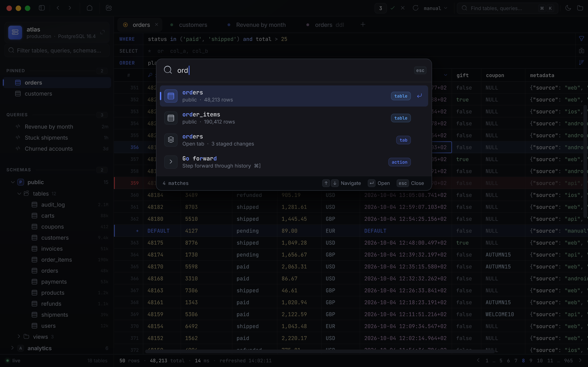The width and height of the screenshot is (588, 367).
Task: Click the share/export icon in toolbar
Action: 109,8
